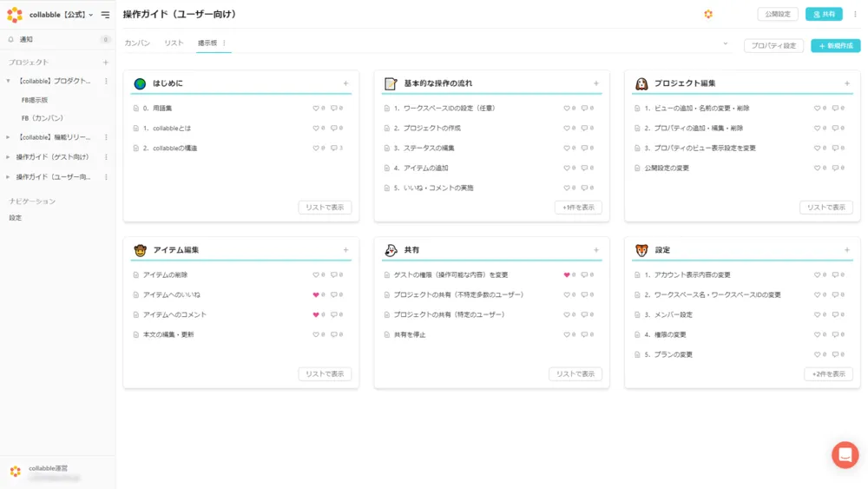Click the tiger icon of 設定 card
The width and height of the screenshot is (868, 489).
pyautogui.click(x=641, y=250)
